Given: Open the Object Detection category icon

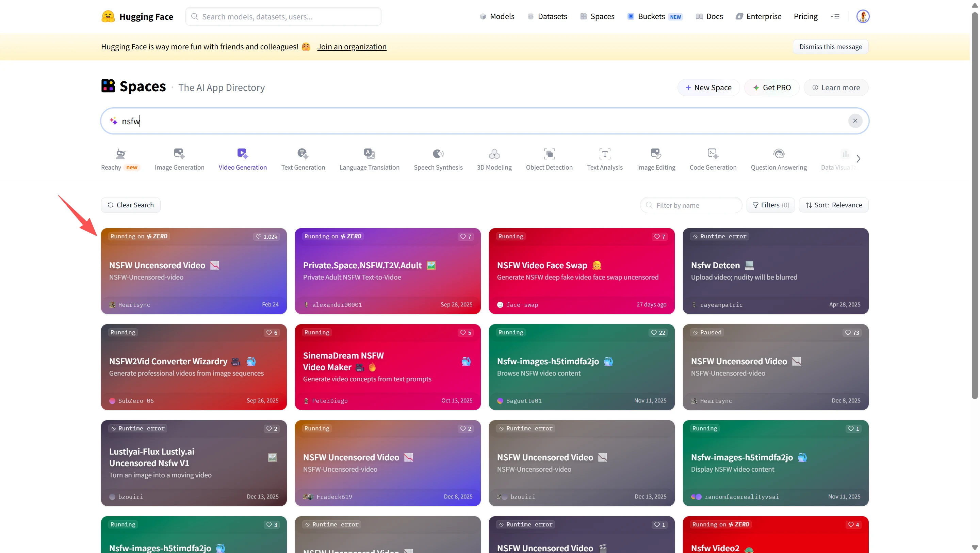Looking at the screenshot, I should [549, 154].
